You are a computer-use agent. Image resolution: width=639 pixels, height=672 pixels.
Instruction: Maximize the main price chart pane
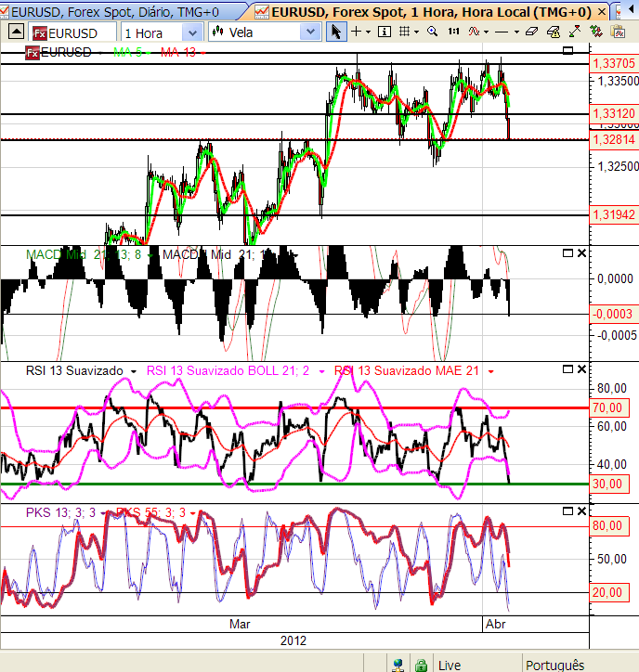(567, 50)
